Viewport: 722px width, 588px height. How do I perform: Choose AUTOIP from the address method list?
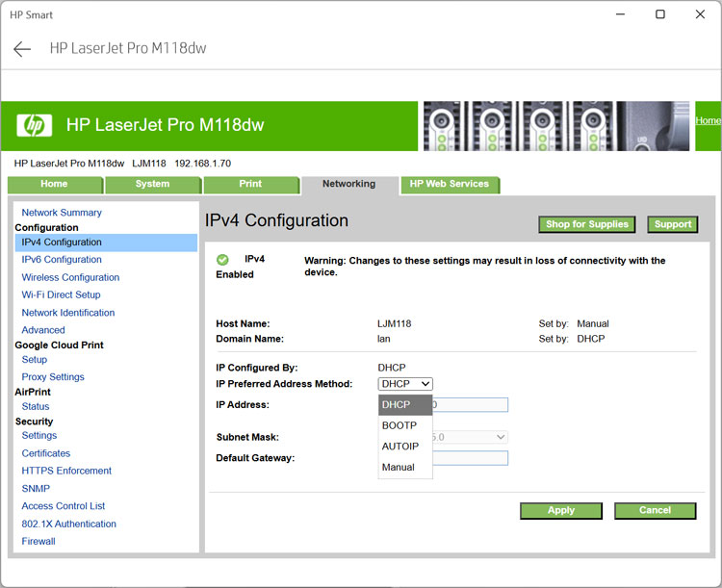pyautogui.click(x=405, y=447)
